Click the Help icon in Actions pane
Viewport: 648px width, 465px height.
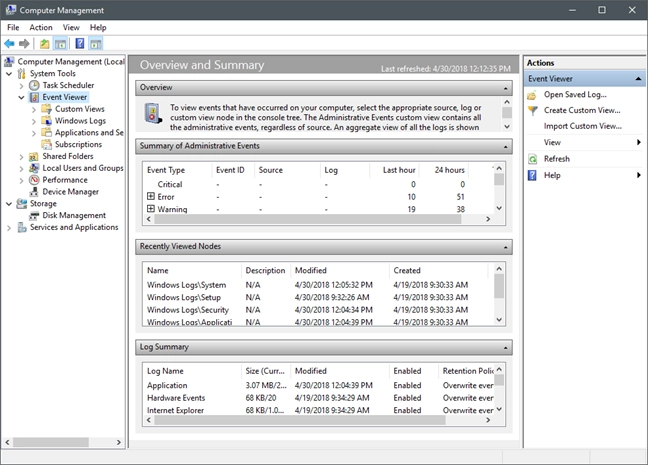point(532,175)
